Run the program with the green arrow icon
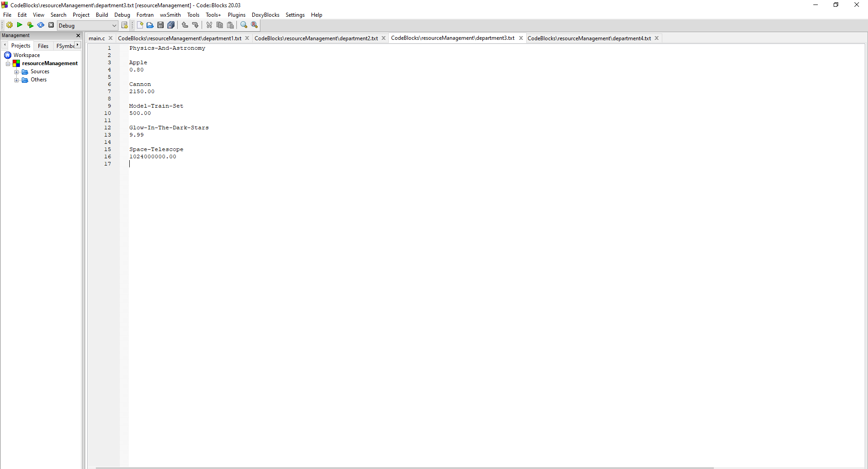Image resolution: width=868 pixels, height=469 pixels. pos(19,25)
